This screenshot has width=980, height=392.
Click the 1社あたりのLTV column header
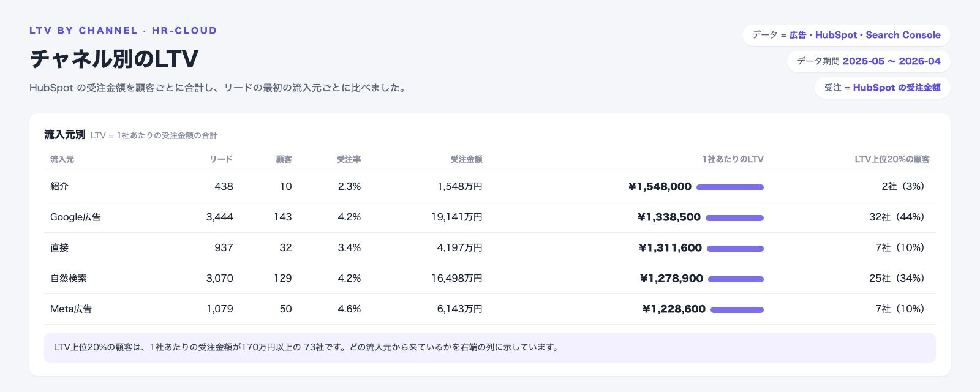pyautogui.click(x=733, y=159)
